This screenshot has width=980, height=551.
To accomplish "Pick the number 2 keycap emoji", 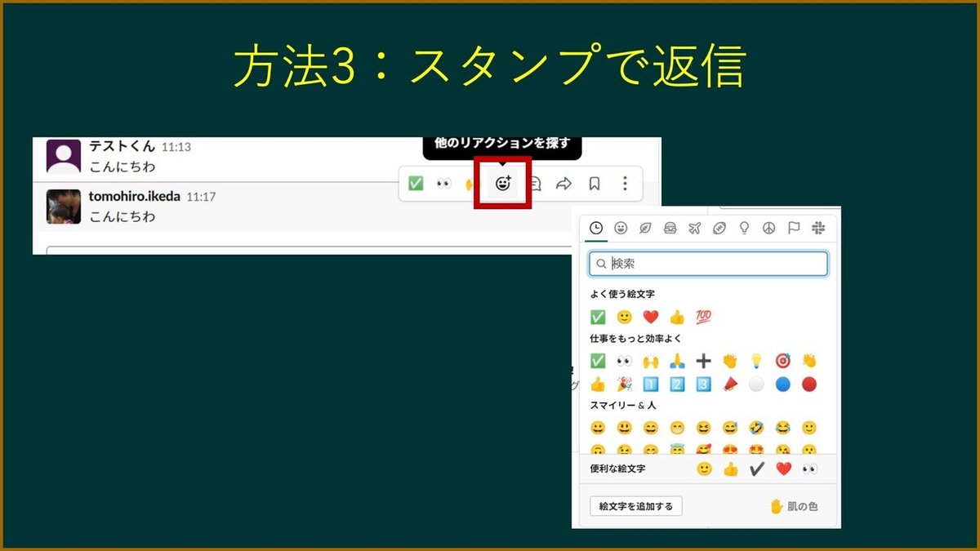I will (676, 384).
